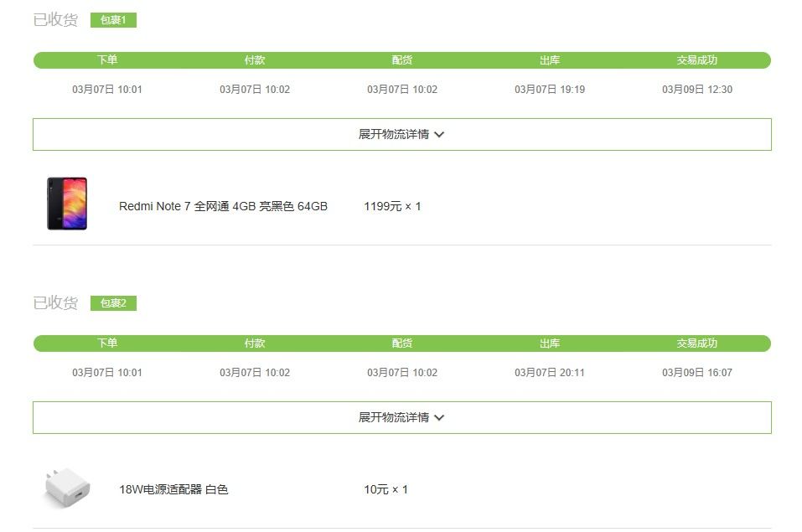Screen dimensions: 802x532
Task: Expand logistics details for 包裹1
Action: point(401,134)
